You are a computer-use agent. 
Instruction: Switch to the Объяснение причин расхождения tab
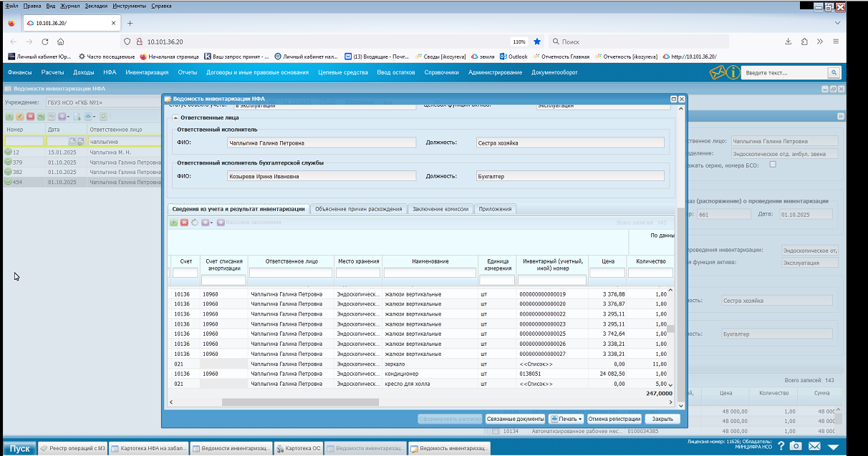point(358,209)
